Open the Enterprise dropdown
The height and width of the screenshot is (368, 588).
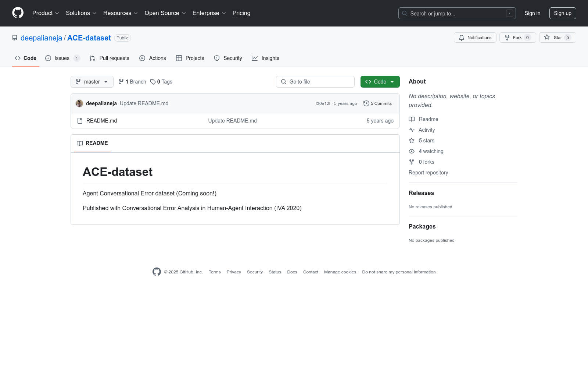pos(209,13)
